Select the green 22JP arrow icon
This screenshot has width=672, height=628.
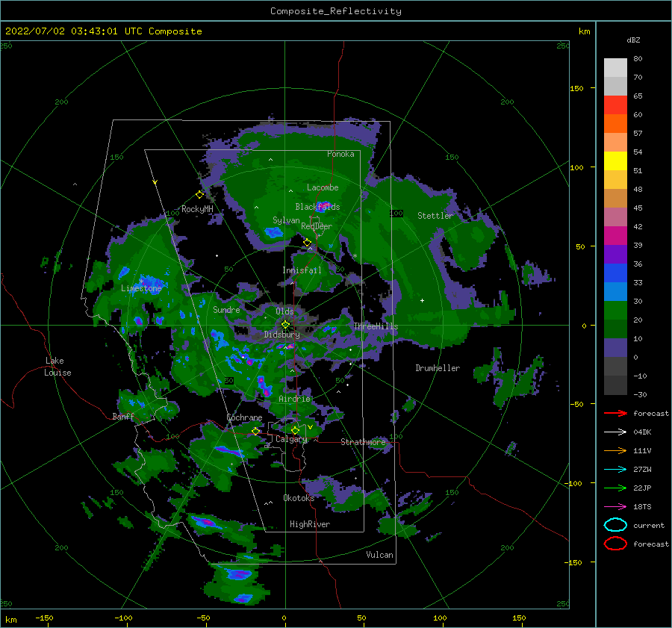pyautogui.click(x=615, y=488)
